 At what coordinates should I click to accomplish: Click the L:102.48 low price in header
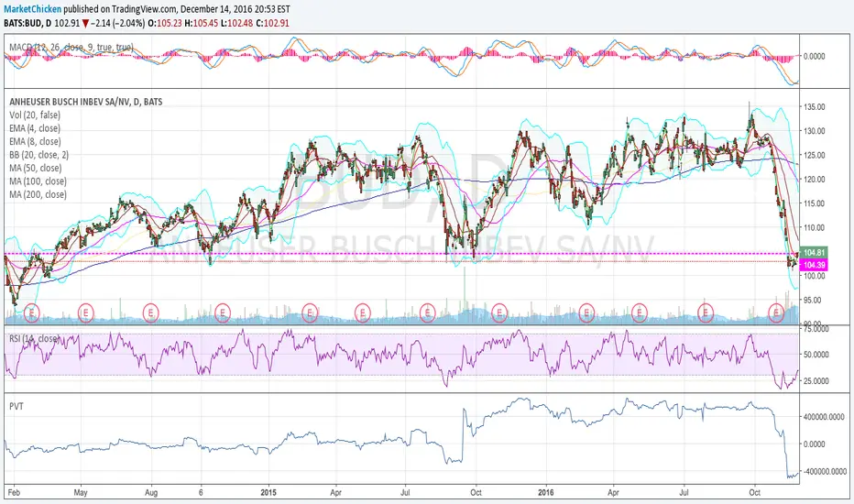235,24
